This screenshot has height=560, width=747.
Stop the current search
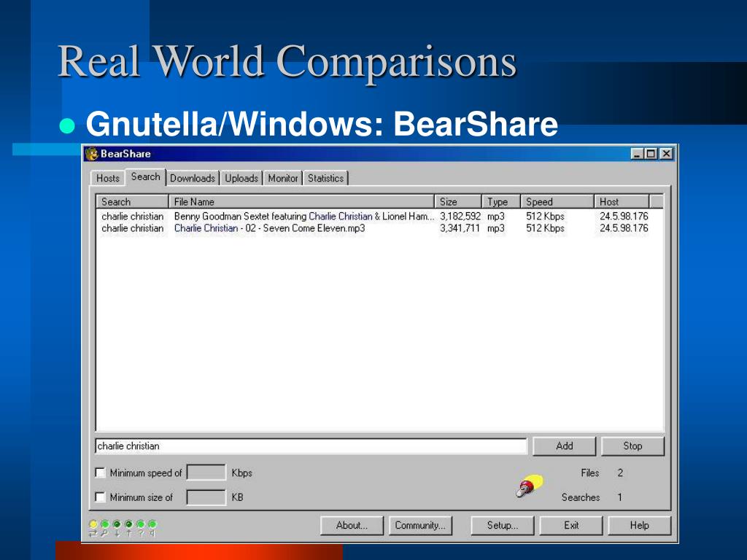pos(632,446)
